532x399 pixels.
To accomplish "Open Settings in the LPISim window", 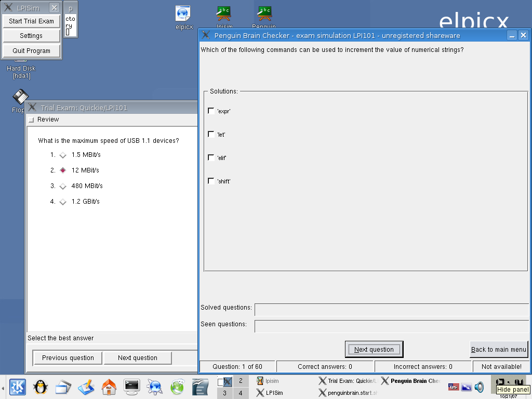I will point(31,36).
